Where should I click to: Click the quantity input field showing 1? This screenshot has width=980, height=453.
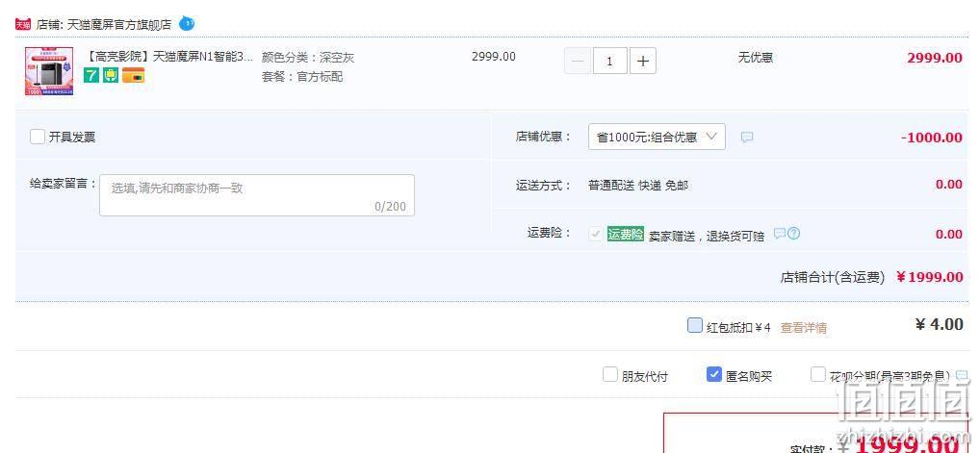(610, 62)
